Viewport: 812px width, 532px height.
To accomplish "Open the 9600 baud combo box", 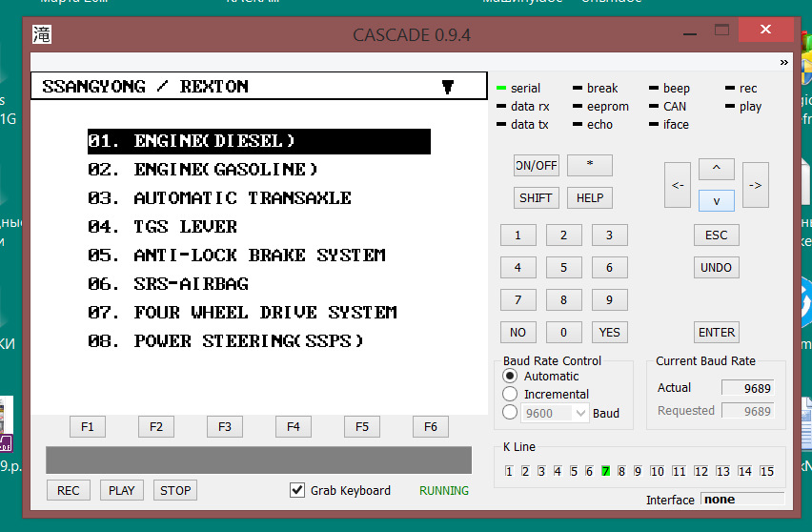I will tap(555, 414).
